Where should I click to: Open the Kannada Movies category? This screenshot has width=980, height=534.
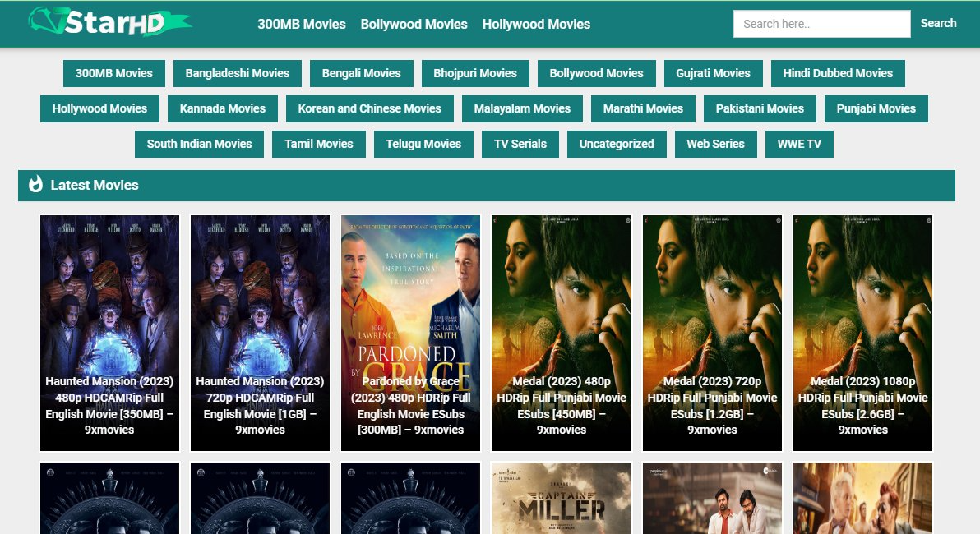click(223, 108)
